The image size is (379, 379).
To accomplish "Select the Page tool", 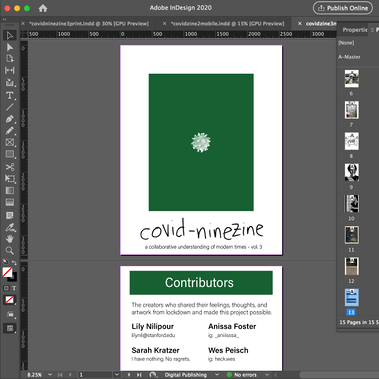I will click(x=10, y=59).
